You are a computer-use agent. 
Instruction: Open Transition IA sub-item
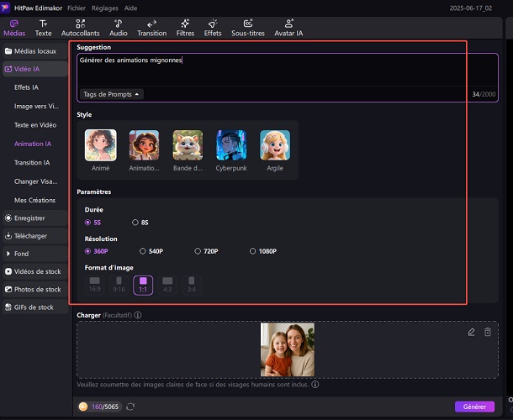pos(32,163)
